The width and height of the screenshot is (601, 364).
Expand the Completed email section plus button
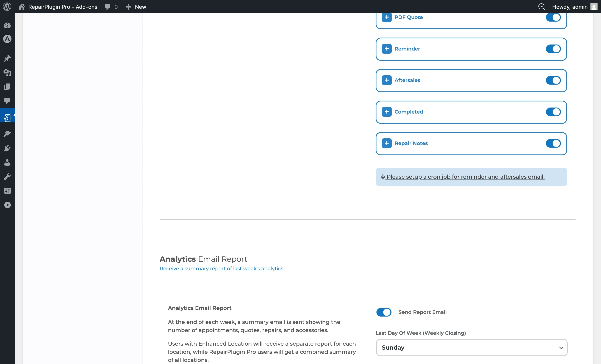pyautogui.click(x=387, y=112)
